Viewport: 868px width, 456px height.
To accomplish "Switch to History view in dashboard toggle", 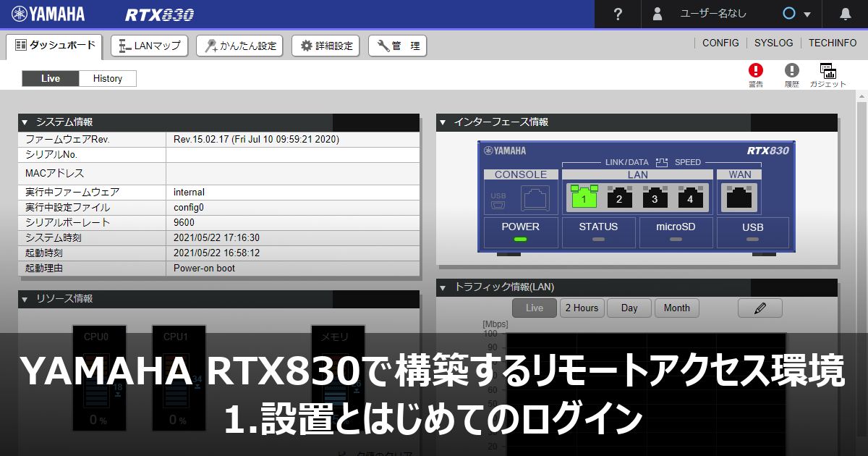I will tap(107, 77).
